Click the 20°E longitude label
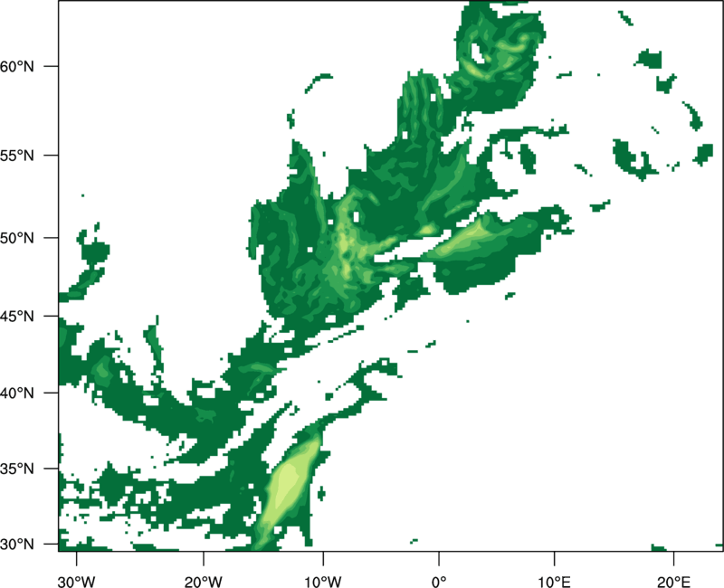The height and width of the screenshot is (588, 724). point(673,582)
